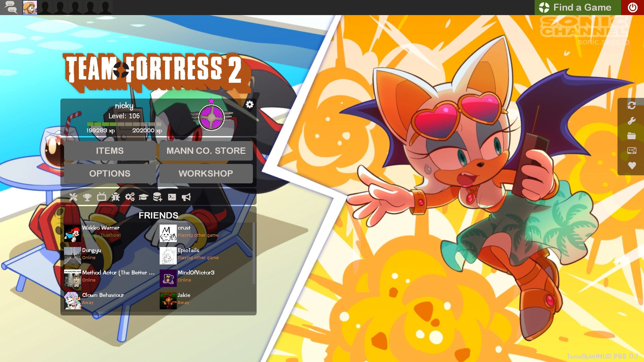Click the heart icon on right sidebar
The width and height of the screenshot is (644, 362).
point(632,166)
